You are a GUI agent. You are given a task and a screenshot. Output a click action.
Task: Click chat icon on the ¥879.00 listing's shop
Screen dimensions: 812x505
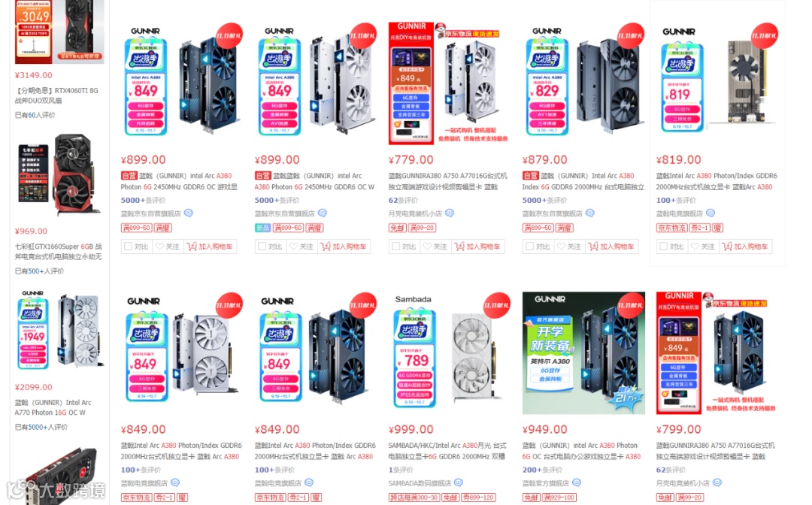(x=590, y=213)
